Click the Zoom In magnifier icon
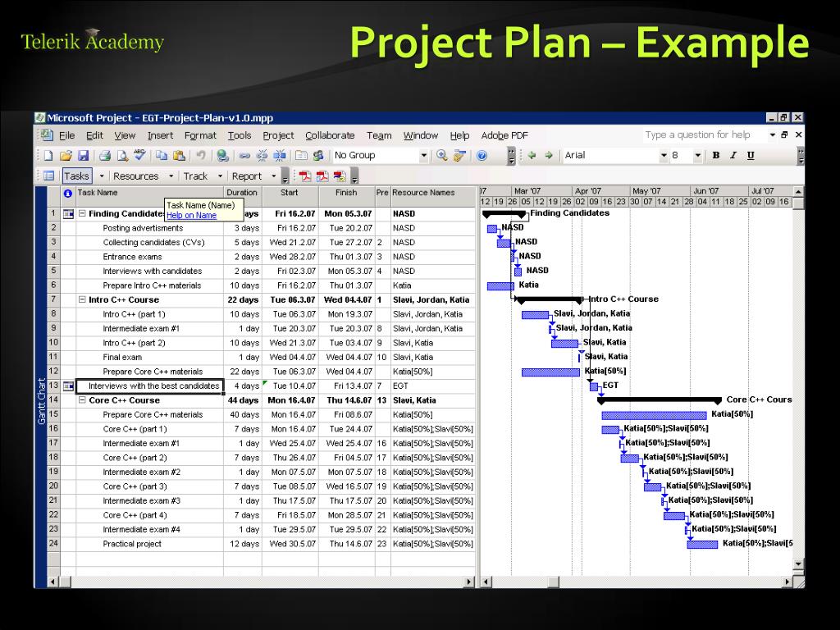 click(441, 155)
